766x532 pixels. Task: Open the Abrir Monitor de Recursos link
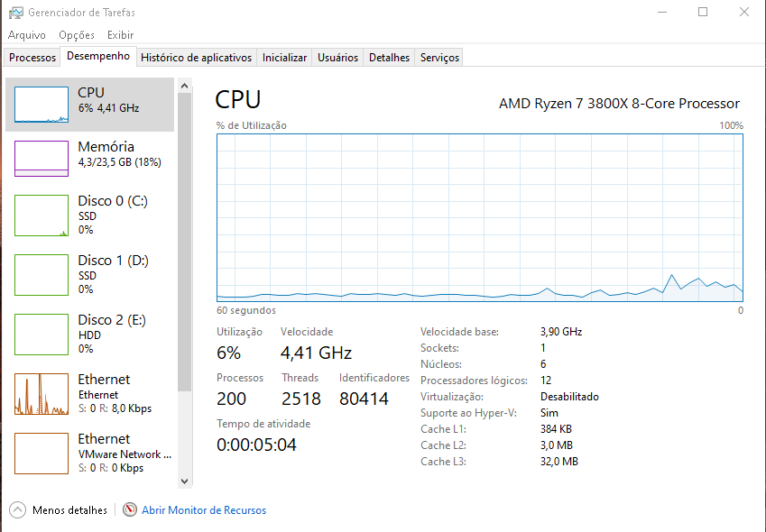click(x=204, y=510)
